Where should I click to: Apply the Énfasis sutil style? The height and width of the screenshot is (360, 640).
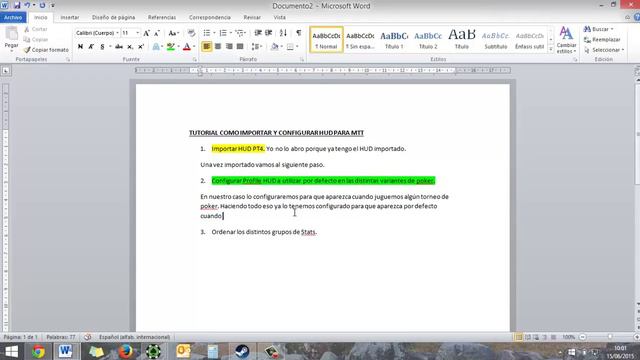(x=529, y=40)
